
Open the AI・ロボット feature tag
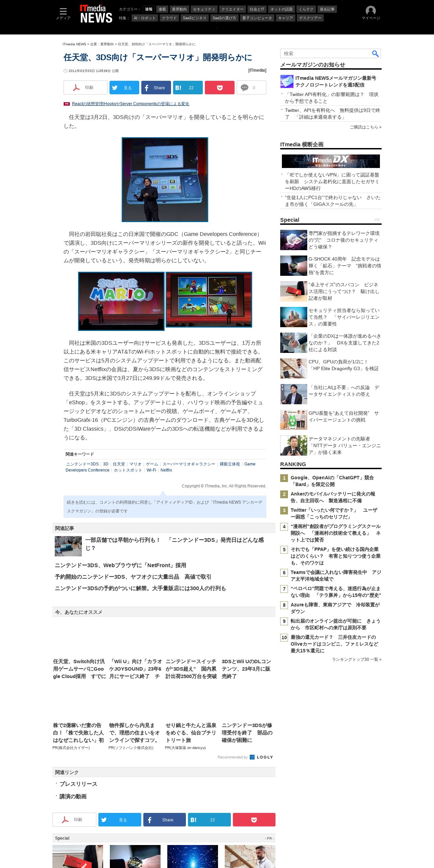pos(145,18)
